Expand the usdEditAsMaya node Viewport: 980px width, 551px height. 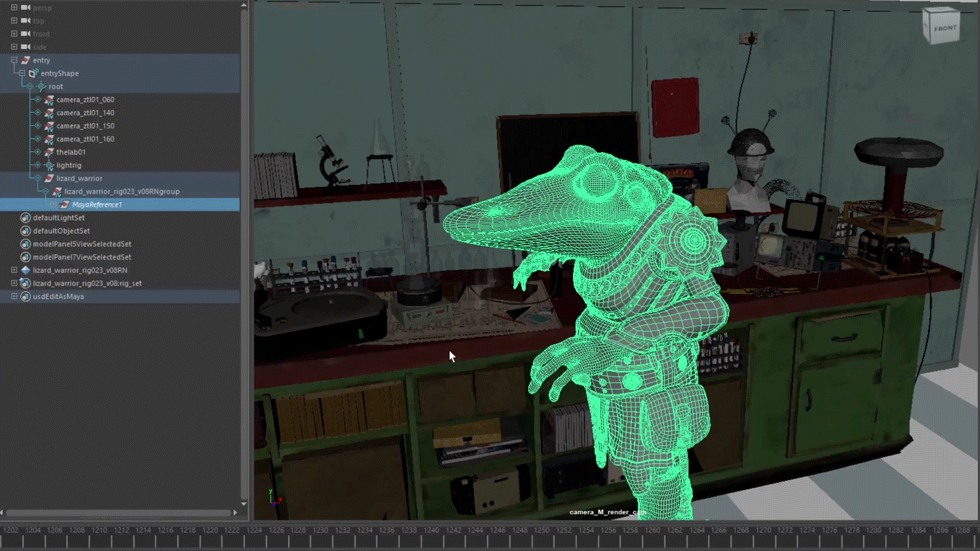point(15,296)
